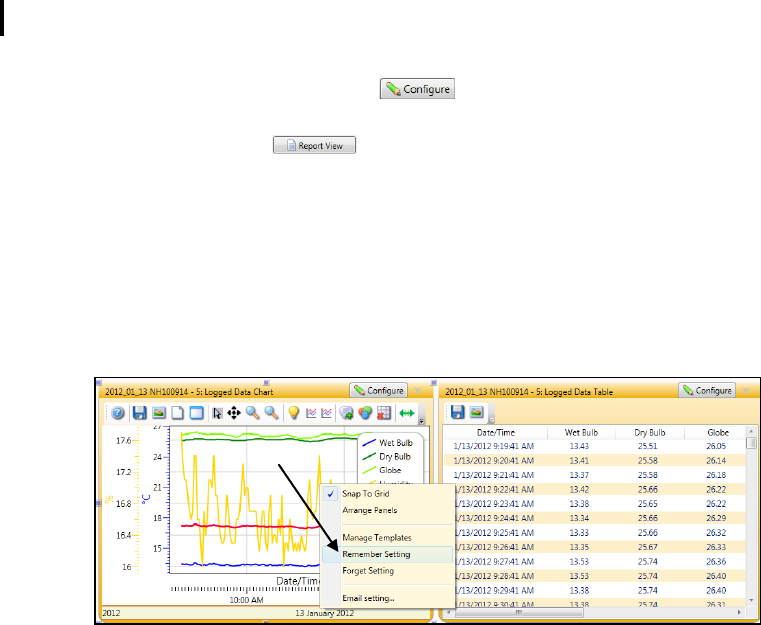
Task: Click the blue window frame icon in chart toolbar
Action: pyautogui.click(x=196, y=413)
